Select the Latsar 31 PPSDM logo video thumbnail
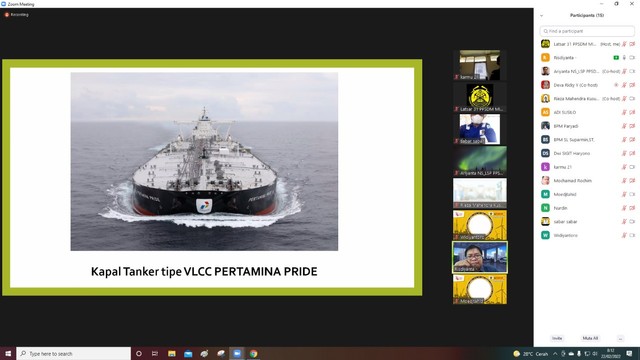The image size is (640, 360). coord(480,97)
